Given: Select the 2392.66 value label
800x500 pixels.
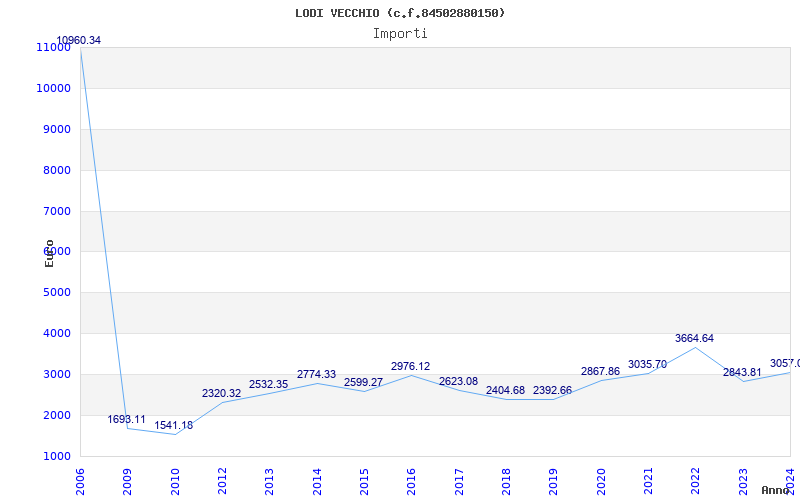Looking at the screenshot, I should pos(553,390).
